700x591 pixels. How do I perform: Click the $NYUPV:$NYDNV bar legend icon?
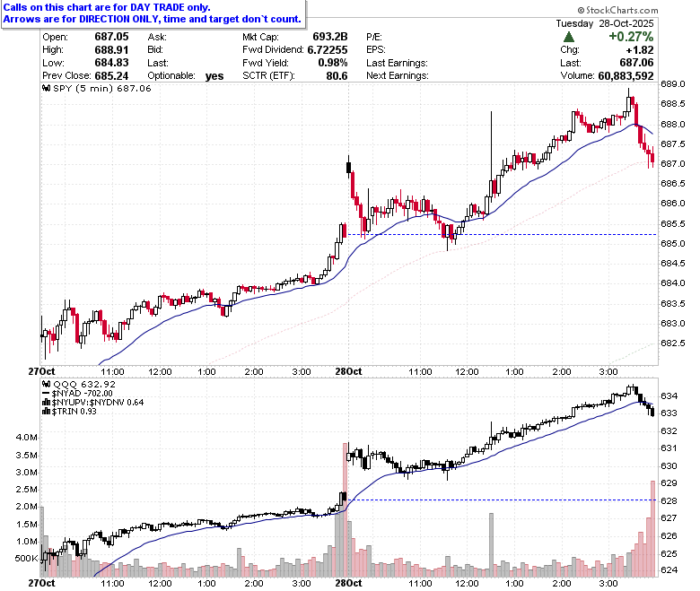click(x=46, y=403)
